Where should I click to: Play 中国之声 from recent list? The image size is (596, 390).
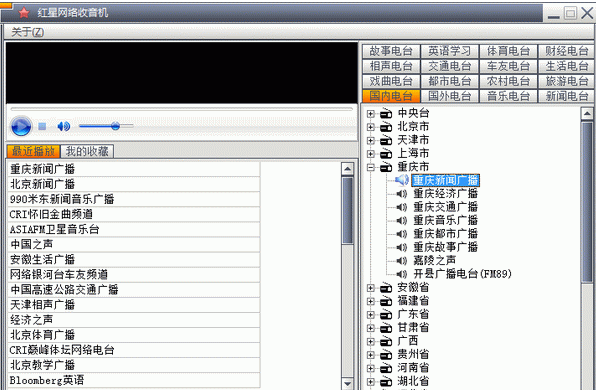(134, 244)
